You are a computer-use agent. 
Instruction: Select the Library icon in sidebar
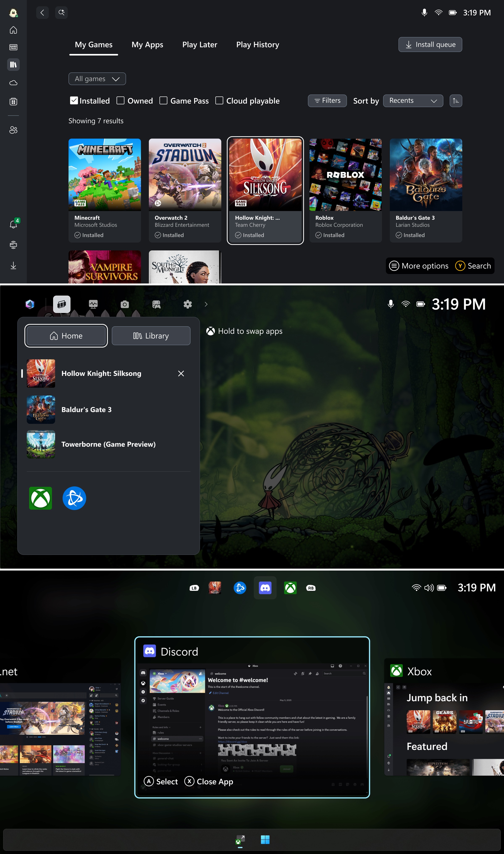pyautogui.click(x=13, y=64)
